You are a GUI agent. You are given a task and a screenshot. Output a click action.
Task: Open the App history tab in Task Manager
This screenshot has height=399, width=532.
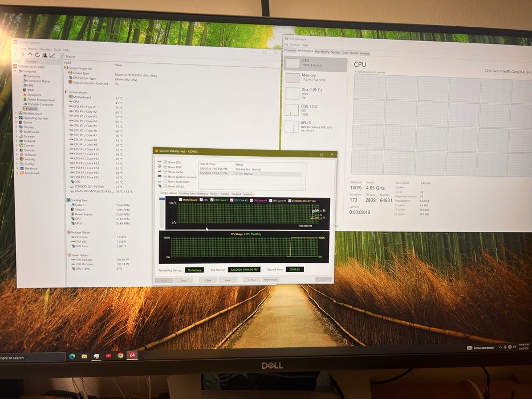tap(322, 51)
